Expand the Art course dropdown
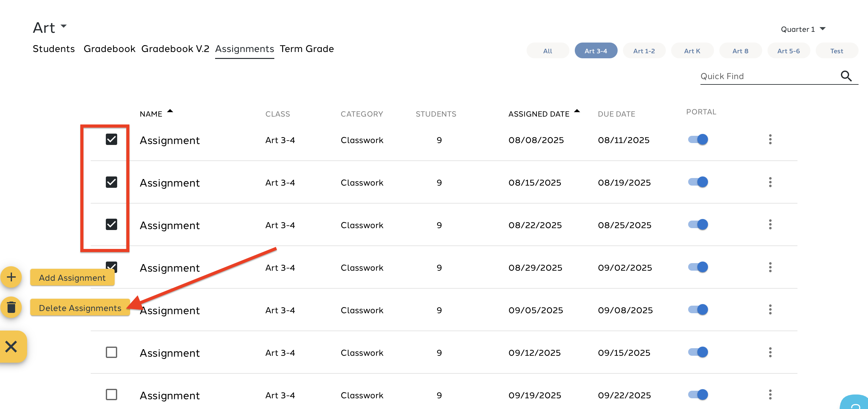The image size is (868, 409). point(63,26)
